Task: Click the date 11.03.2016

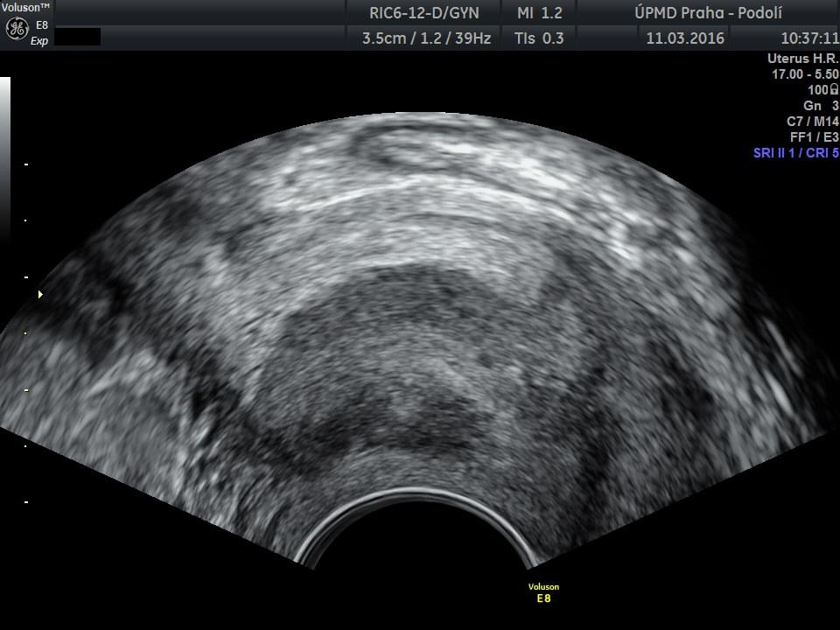Action: [685, 38]
